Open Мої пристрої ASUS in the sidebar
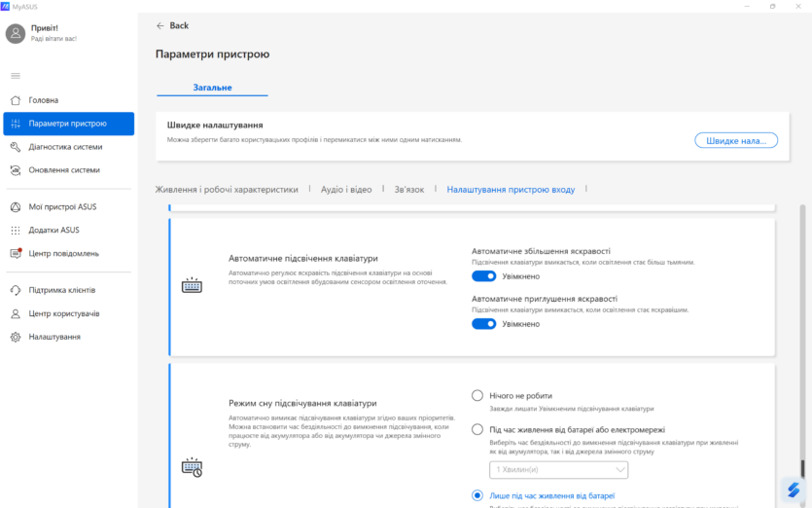This screenshot has width=812, height=508. pyautogui.click(x=68, y=207)
